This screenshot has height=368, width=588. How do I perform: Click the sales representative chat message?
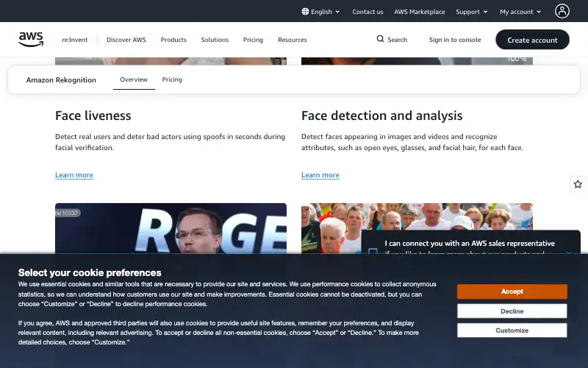(x=469, y=244)
